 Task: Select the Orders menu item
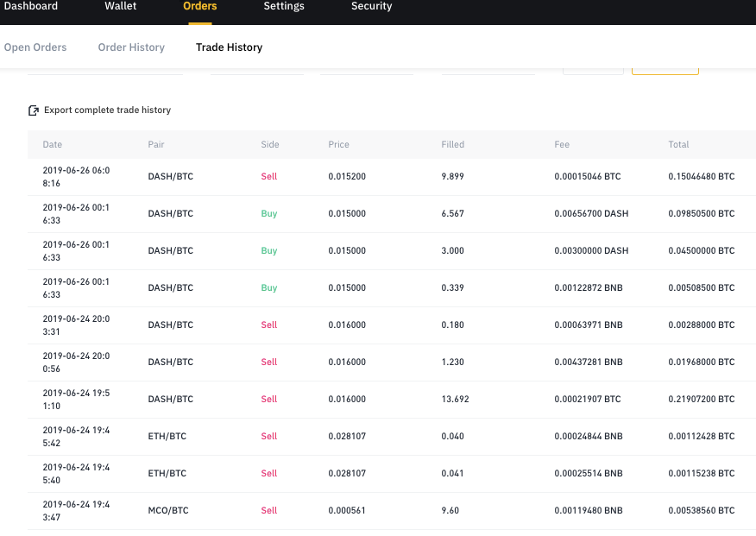(199, 6)
